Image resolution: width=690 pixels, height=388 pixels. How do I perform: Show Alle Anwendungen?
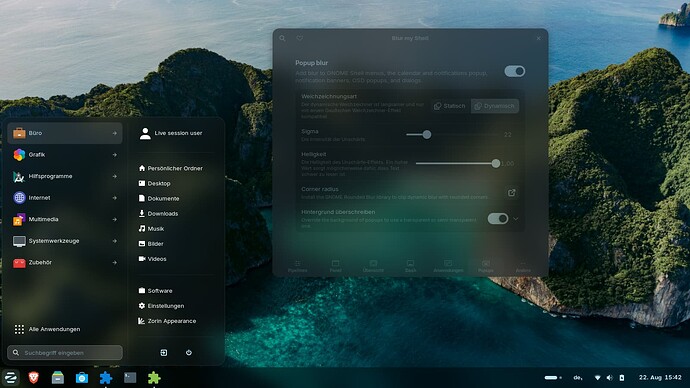tap(47, 329)
